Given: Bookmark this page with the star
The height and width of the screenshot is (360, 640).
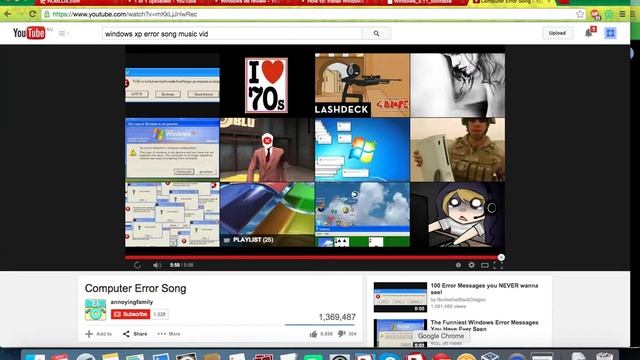Looking at the screenshot, I should coord(580,14).
